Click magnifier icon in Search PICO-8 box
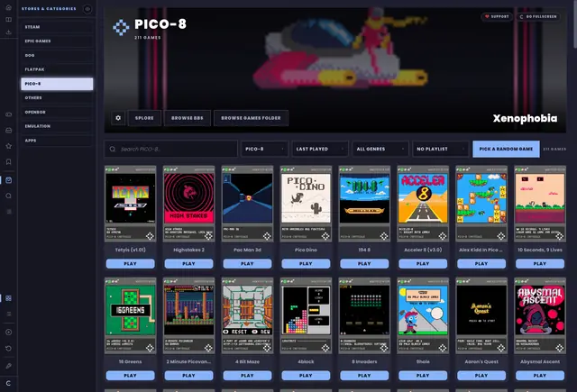The width and height of the screenshot is (577, 392). coord(113,149)
